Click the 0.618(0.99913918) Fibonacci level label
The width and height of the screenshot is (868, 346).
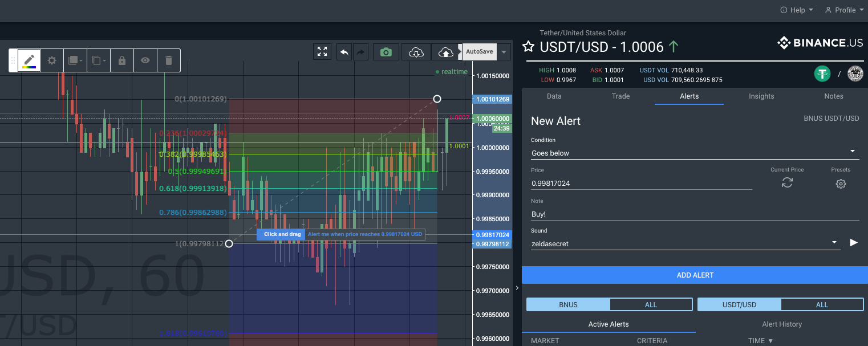[x=193, y=188]
